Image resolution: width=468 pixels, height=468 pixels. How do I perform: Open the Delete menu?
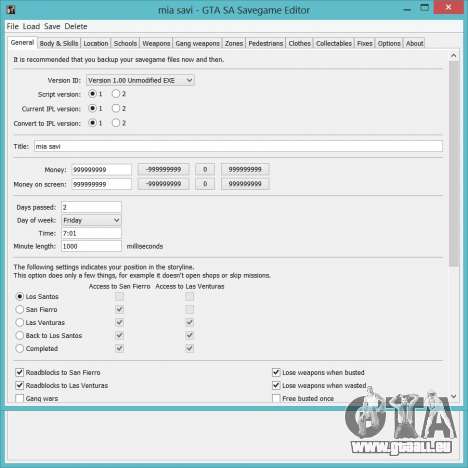tap(76, 26)
